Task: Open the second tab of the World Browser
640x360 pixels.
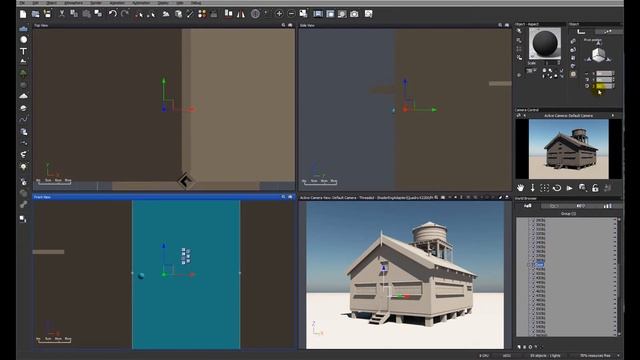Action: (x=554, y=206)
